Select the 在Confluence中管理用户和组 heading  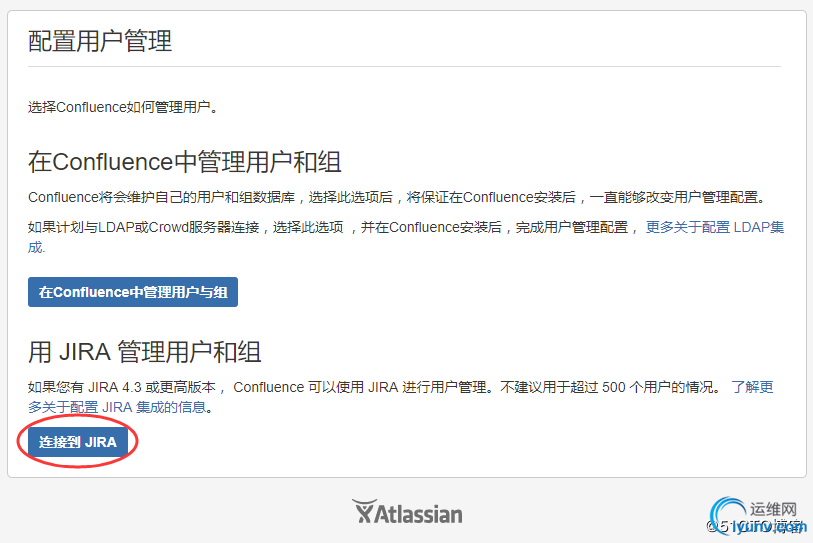coord(185,162)
